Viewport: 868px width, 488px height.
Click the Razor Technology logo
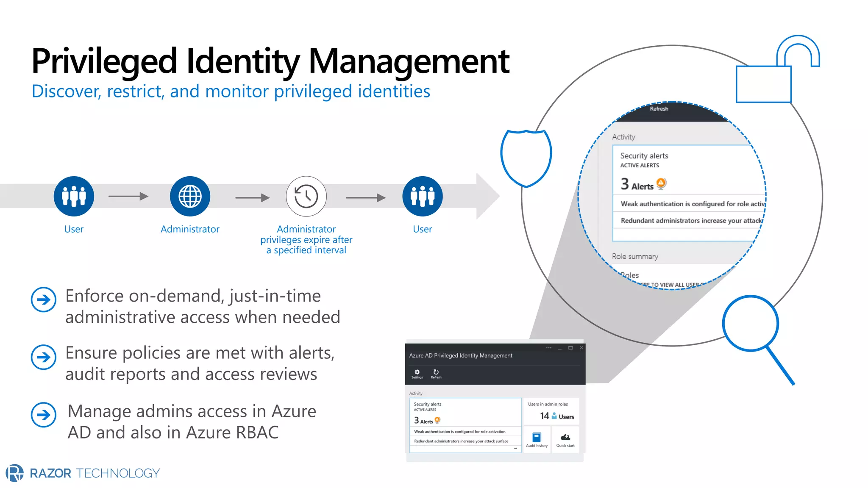pyautogui.click(x=83, y=473)
